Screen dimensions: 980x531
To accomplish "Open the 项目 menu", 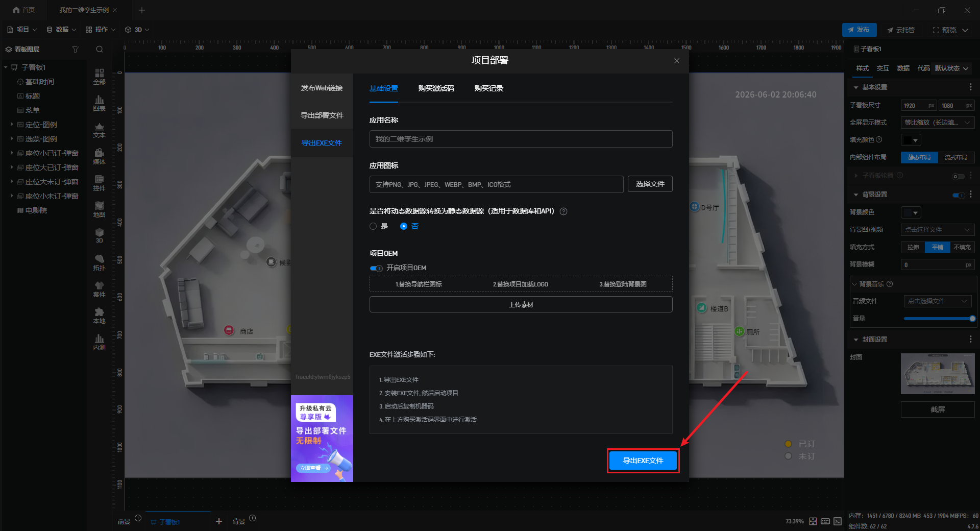I will (22, 30).
